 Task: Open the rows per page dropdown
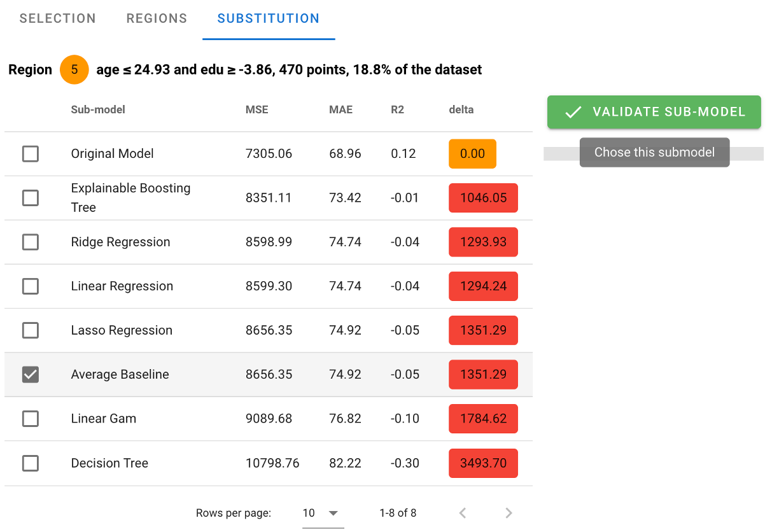(323, 513)
